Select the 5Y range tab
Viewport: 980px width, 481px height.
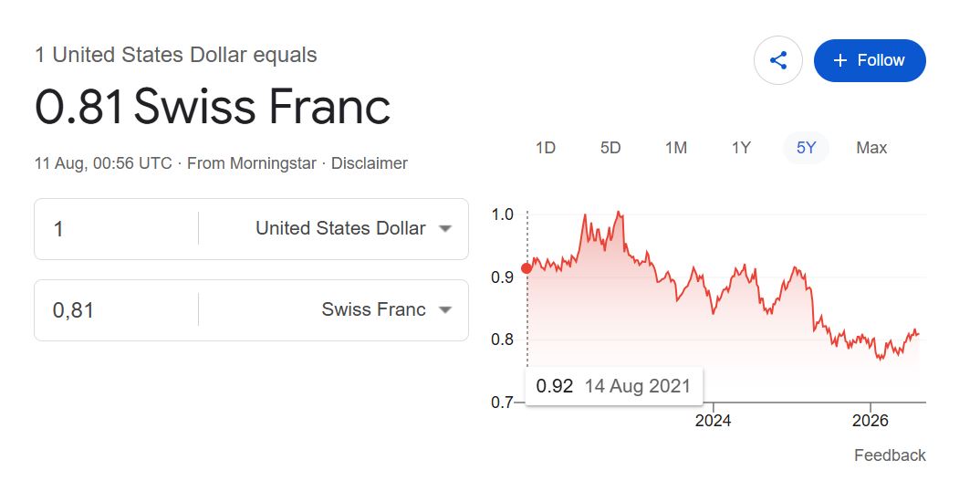coord(806,148)
